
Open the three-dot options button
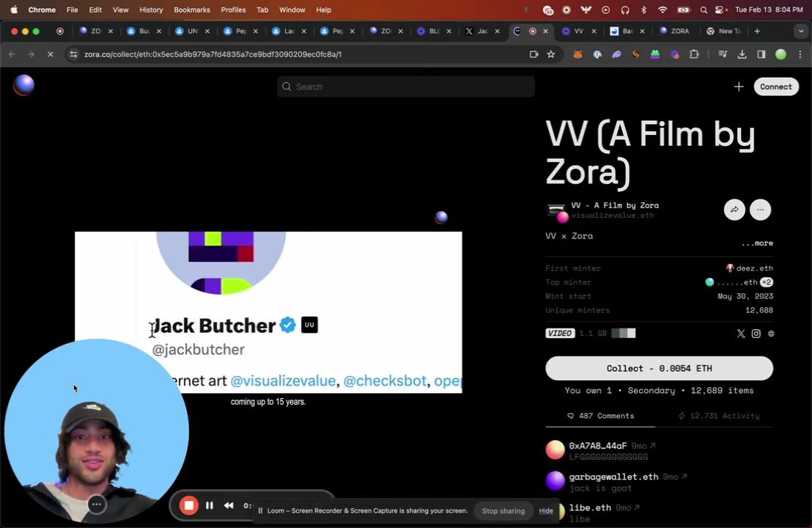[760, 209]
